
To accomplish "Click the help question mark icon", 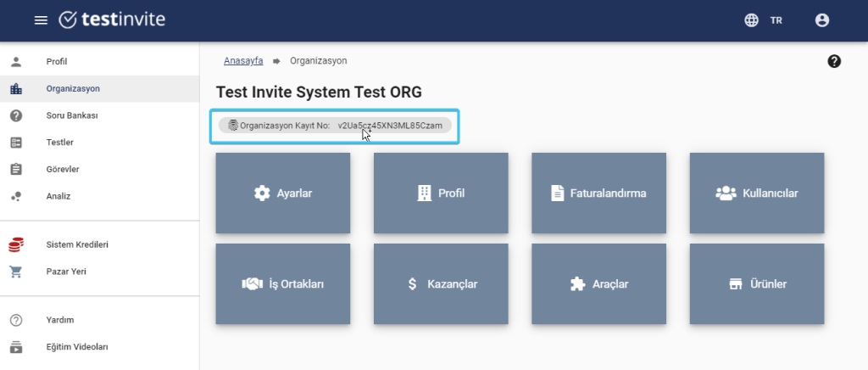I will pos(834,61).
